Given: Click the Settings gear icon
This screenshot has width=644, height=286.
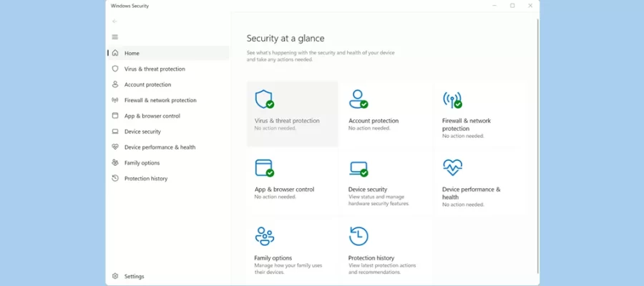Looking at the screenshot, I should [x=115, y=276].
